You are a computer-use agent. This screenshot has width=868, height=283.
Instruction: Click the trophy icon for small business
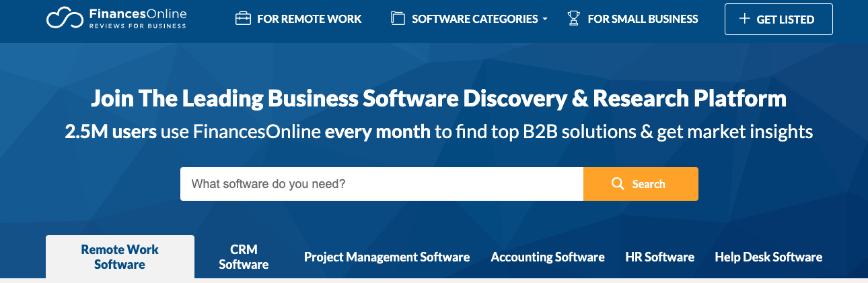573,18
